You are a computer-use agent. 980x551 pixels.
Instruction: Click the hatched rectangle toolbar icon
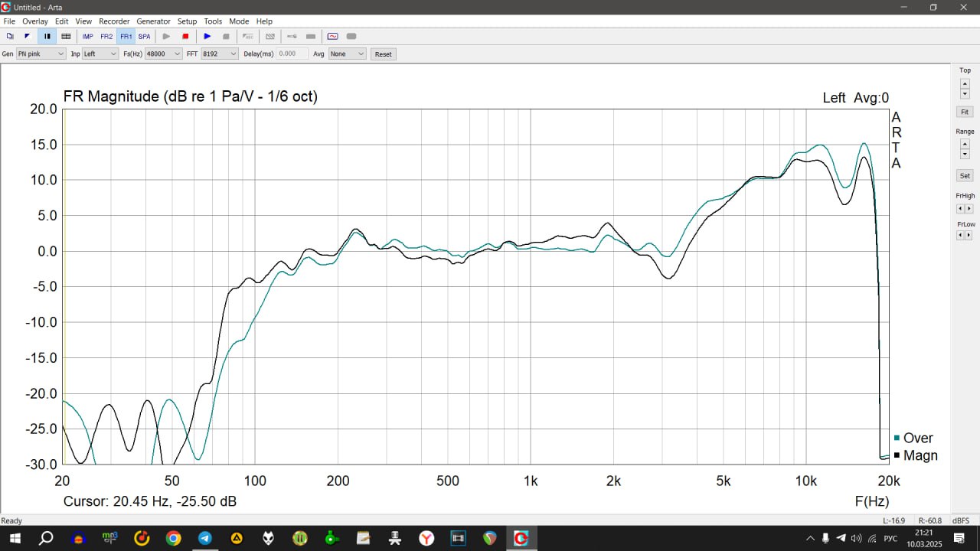[x=269, y=36]
